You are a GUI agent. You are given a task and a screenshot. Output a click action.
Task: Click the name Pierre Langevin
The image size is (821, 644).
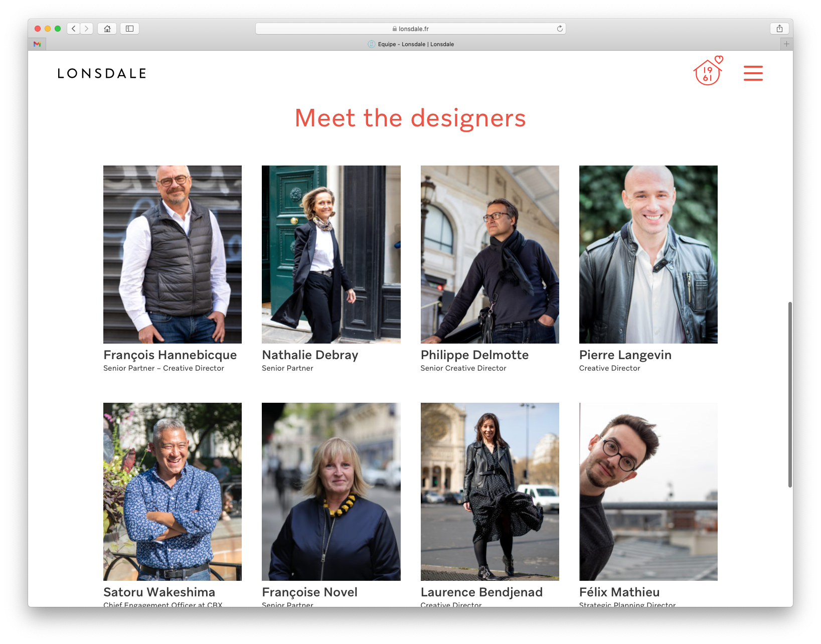[x=625, y=355]
